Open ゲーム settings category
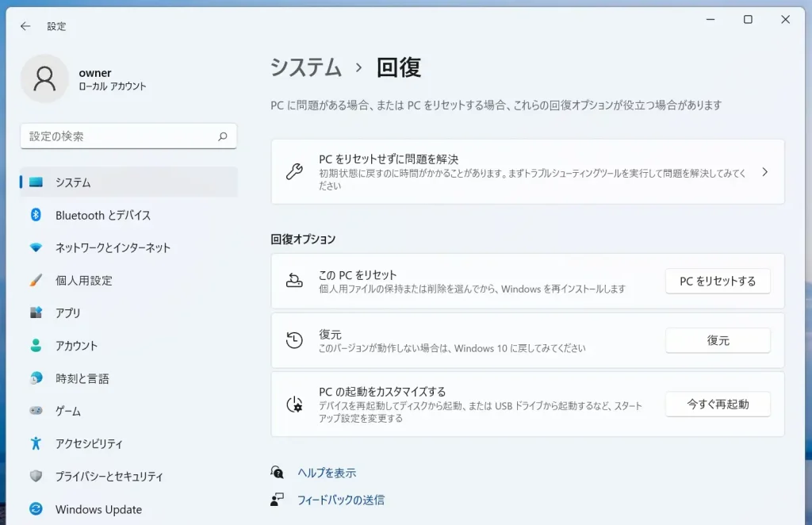The image size is (812, 525). pyautogui.click(x=68, y=412)
